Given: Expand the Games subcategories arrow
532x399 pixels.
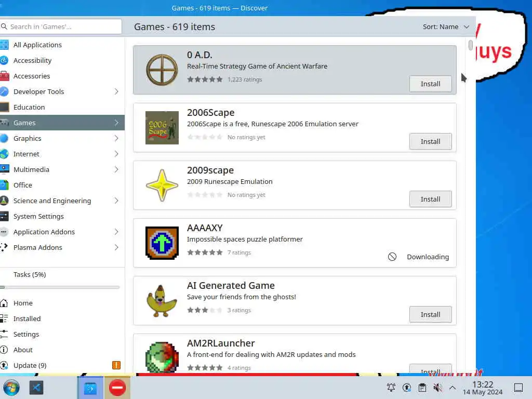Looking at the screenshot, I should click(x=116, y=123).
